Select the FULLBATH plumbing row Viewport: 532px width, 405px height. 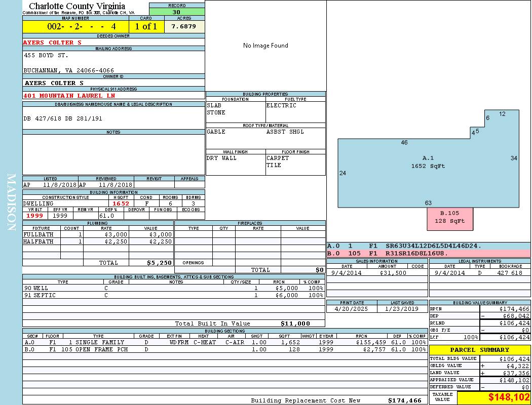(x=98, y=235)
